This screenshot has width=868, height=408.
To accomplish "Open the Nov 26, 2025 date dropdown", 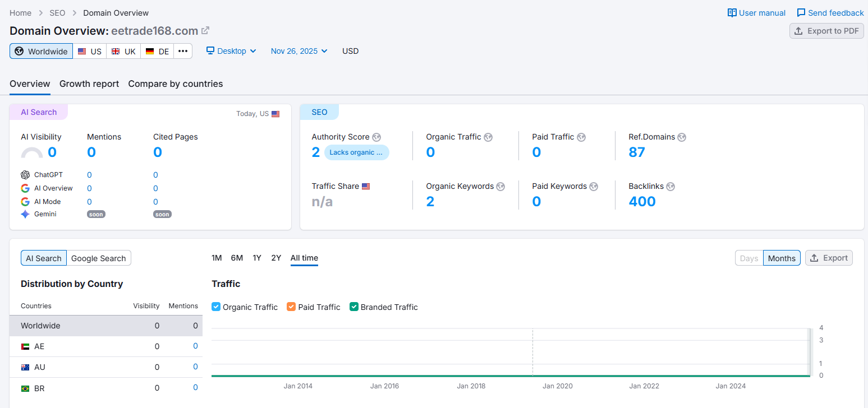I will click(x=299, y=51).
